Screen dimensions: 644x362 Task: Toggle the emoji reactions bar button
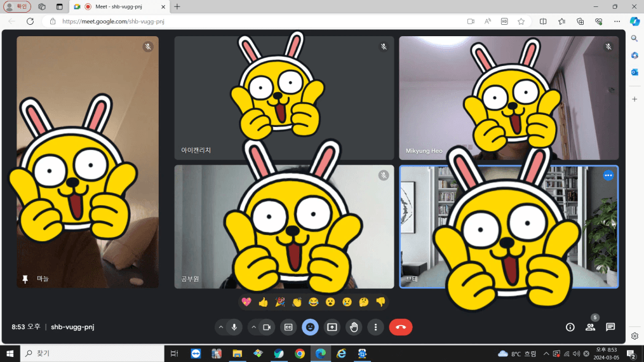click(x=310, y=328)
